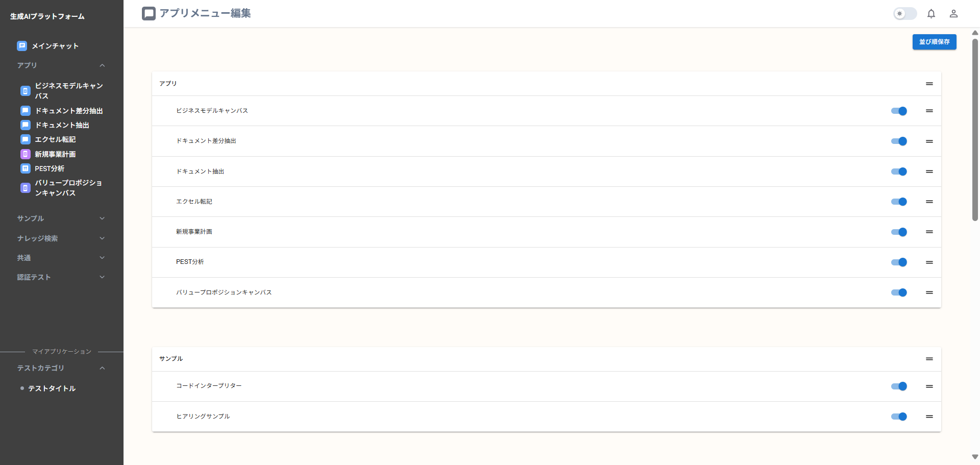Click drag handle for ヒアリングサンプル row
The image size is (980, 465).
(x=929, y=417)
